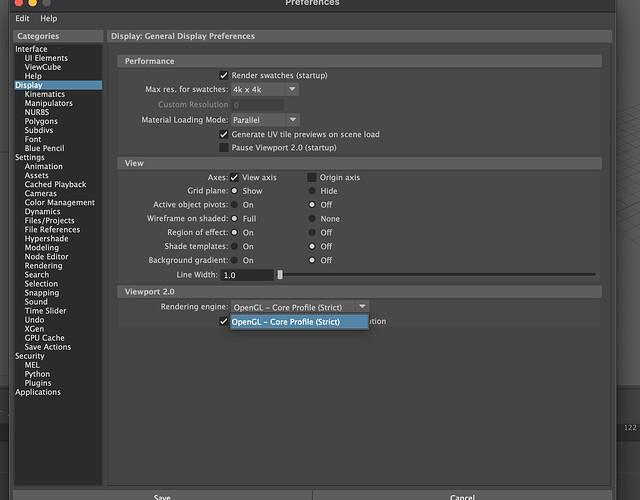
Task: Enable Pause Viewport 2.0 (startup)
Action: coord(224,147)
